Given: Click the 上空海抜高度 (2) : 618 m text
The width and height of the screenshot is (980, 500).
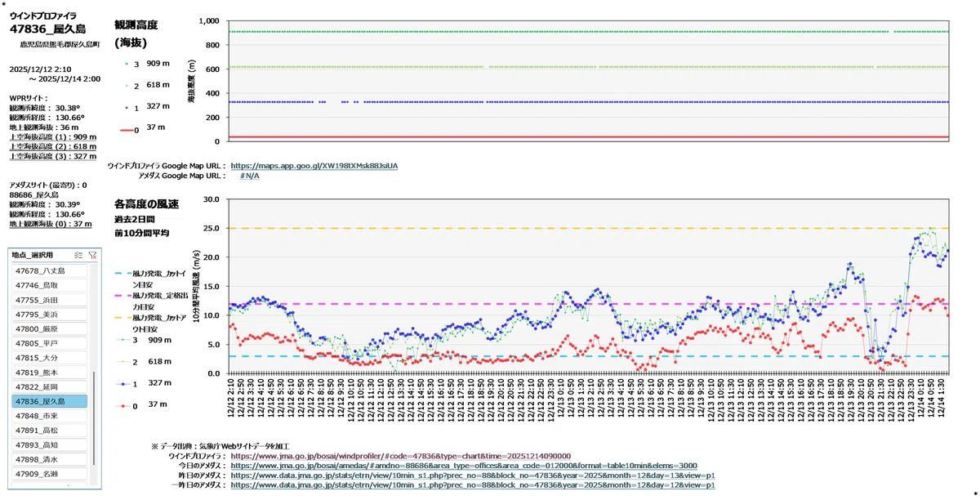Looking at the screenshot, I should [x=52, y=147].
